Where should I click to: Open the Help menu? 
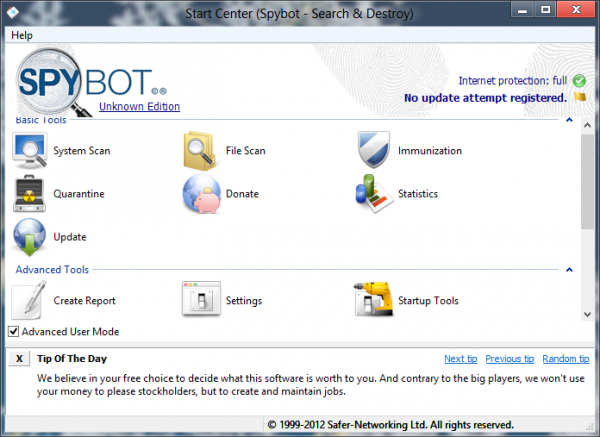(x=22, y=35)
